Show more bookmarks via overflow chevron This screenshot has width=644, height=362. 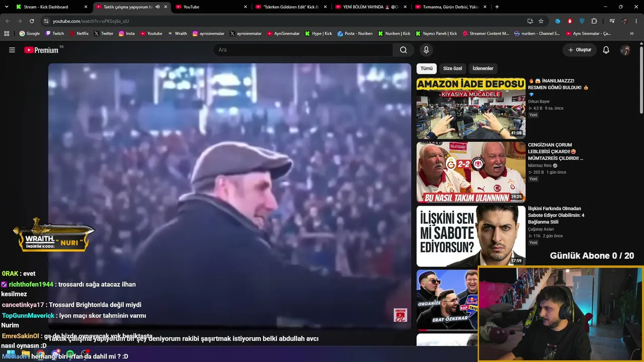pos(632,34)
